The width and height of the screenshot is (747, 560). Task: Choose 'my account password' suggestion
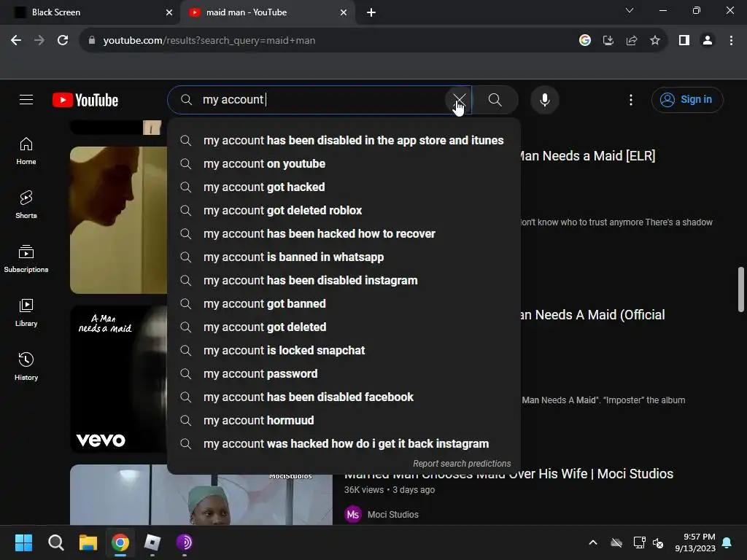pos(344,374)
